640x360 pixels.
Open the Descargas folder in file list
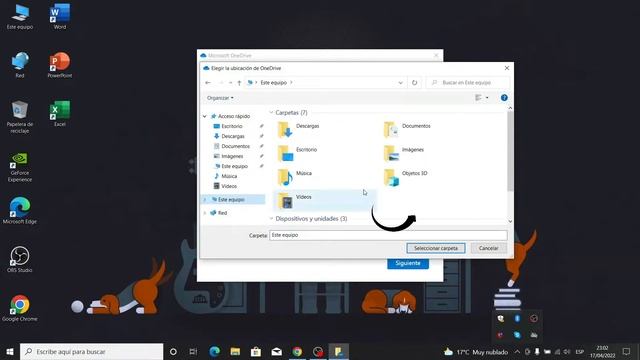(299, 129)
